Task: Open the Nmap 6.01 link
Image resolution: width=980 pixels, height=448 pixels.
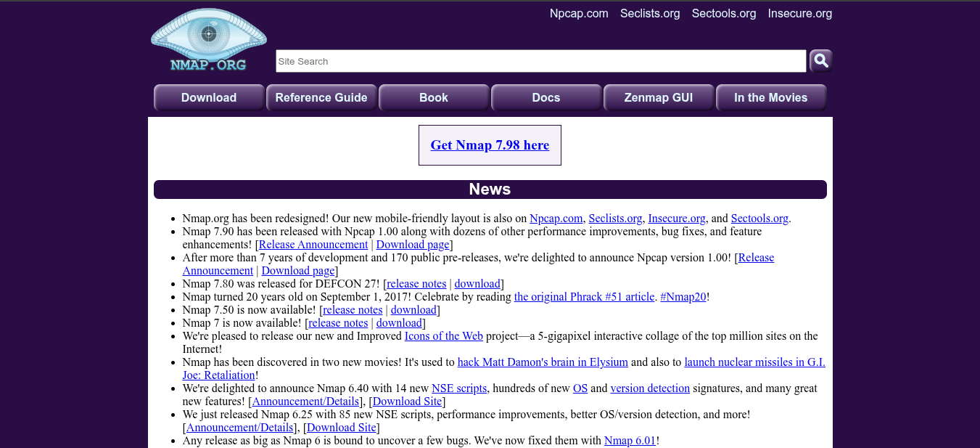Action: click(630, 441)
